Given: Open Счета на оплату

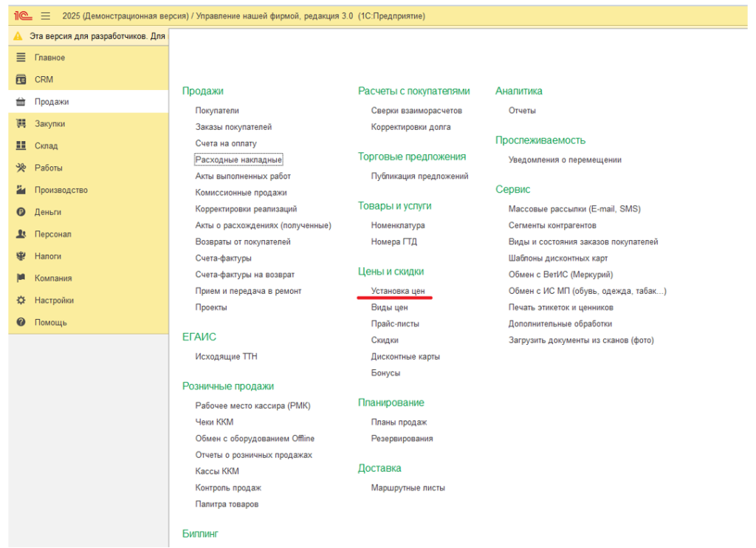Looking at the screenshot, I should [226, 143].
